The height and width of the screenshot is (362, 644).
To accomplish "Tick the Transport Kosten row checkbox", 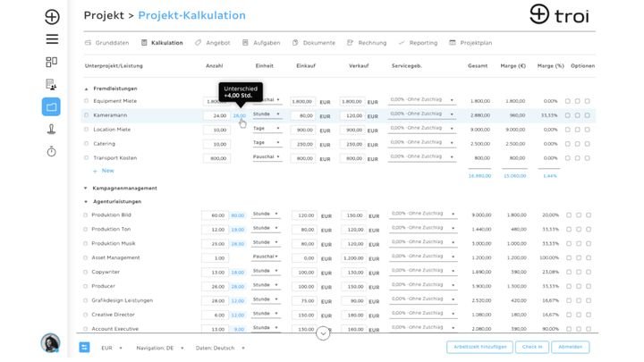I will click(x=86, y=157).
